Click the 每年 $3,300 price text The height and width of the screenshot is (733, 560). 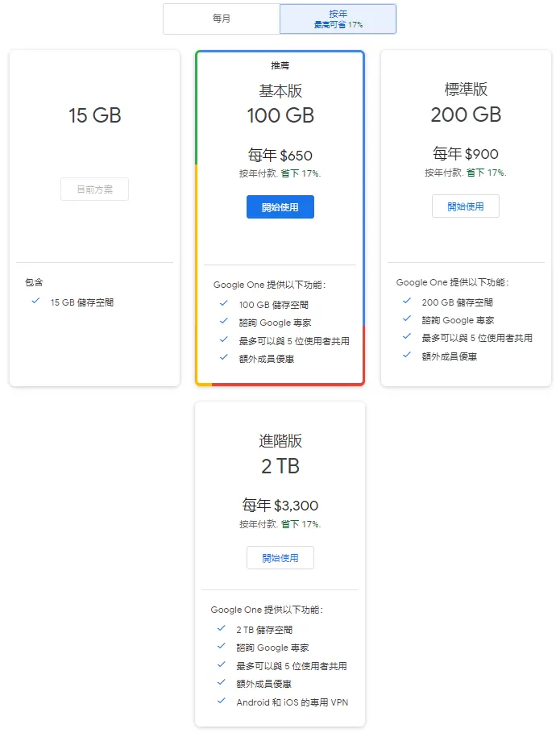point(280,506)
